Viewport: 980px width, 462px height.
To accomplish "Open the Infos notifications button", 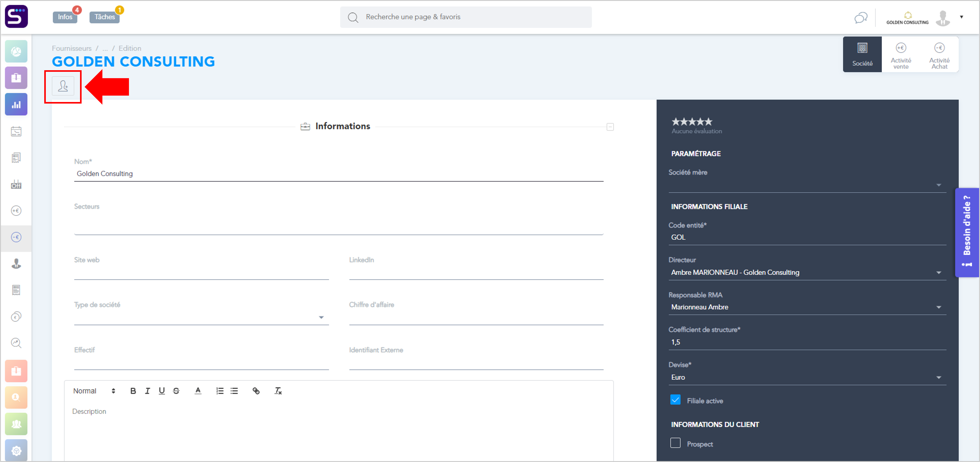I will [x=65, y=17].
